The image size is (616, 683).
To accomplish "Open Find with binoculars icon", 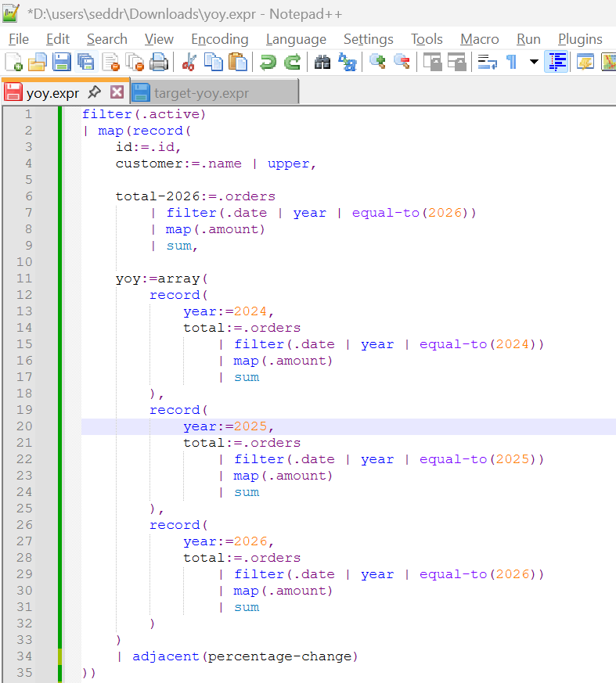I will click(322, 62).
